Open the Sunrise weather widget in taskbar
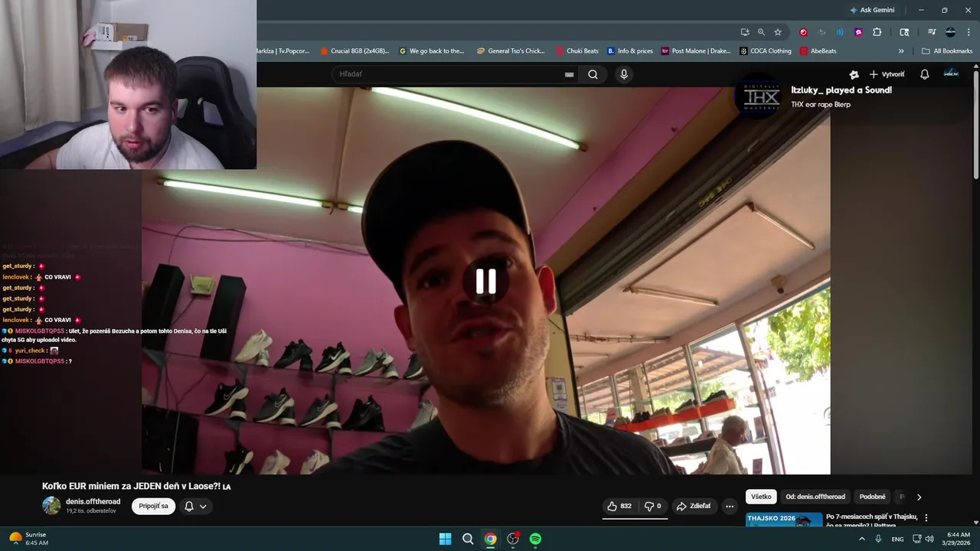The width and height of the screenshot is (980, 551). [29, 539]
